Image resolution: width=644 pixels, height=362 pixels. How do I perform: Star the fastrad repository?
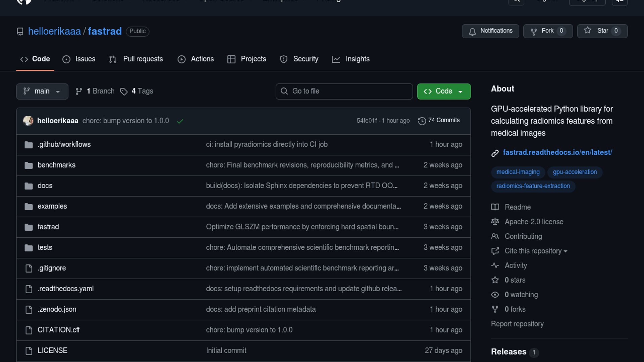point(602,31)
